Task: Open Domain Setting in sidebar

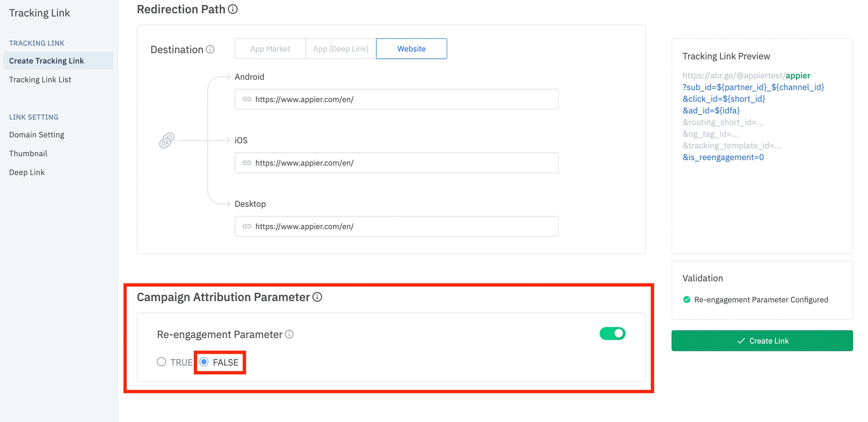Action: [37, 135]
